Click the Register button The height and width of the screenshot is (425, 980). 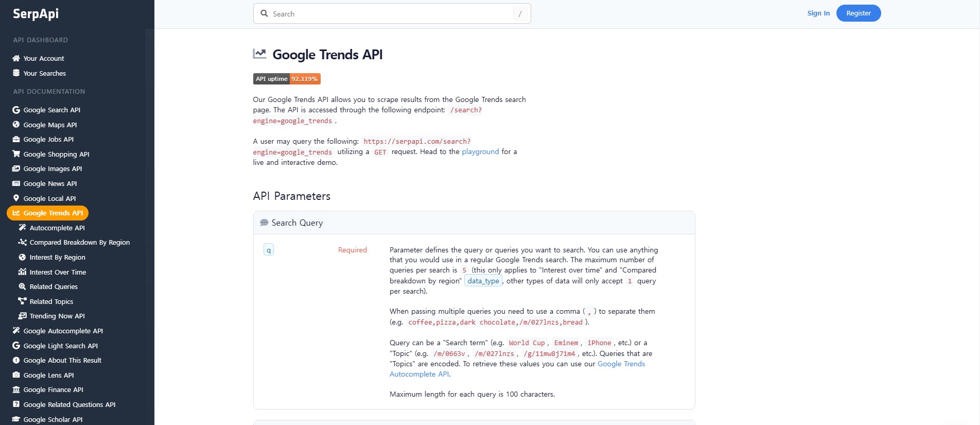[858, 13]
